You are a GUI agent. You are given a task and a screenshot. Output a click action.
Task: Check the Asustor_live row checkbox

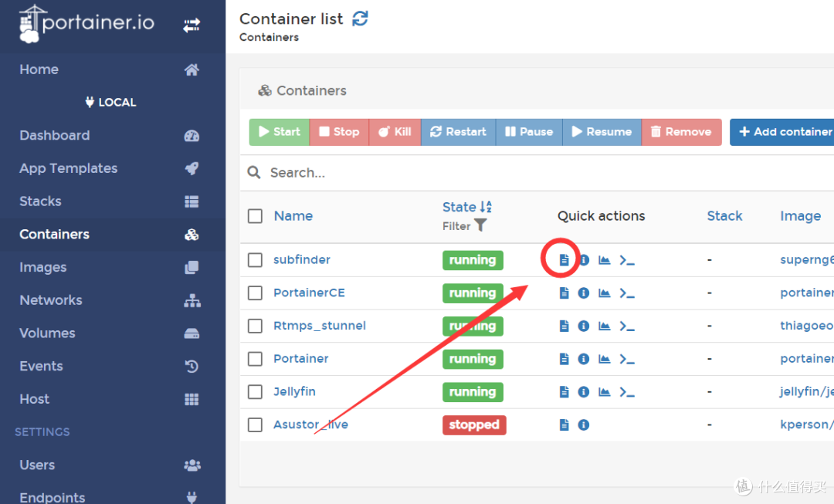(256, 425)
